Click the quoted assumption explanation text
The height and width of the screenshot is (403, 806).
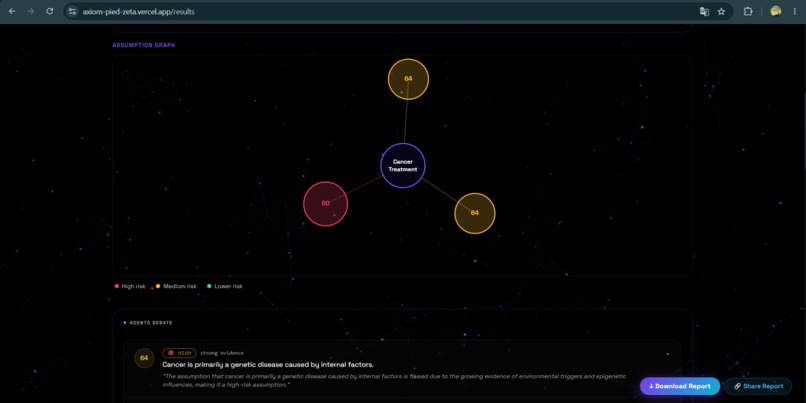[x=394, y=380]
